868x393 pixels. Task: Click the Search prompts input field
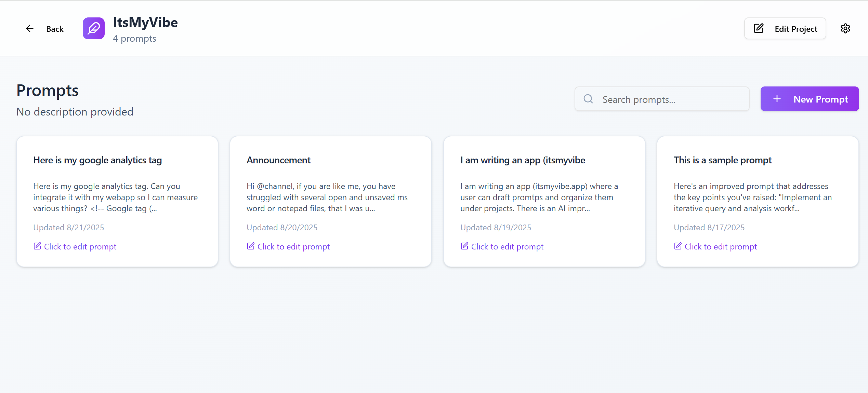click(x=662, y=99)
